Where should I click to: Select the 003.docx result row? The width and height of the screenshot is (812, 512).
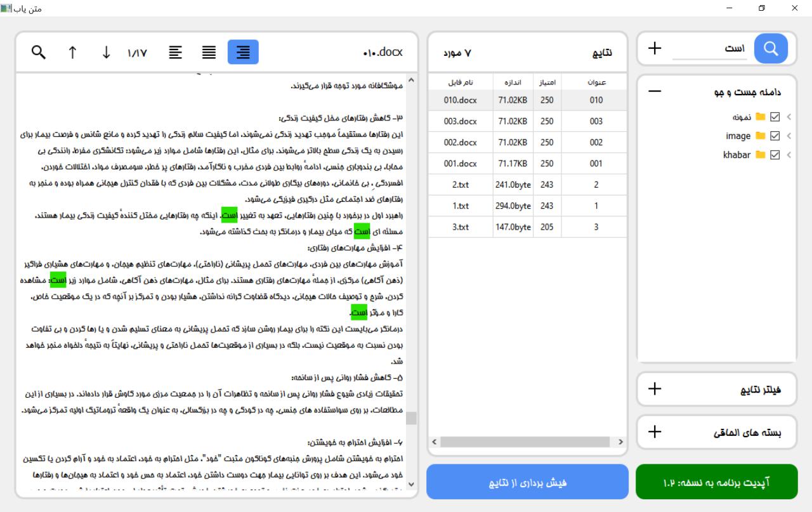527,121
